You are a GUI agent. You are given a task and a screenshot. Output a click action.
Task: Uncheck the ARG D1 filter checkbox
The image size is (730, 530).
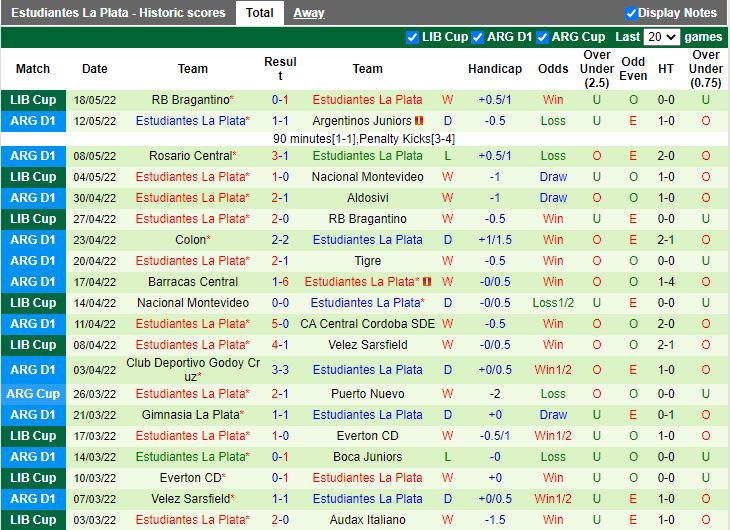(477, 37)
